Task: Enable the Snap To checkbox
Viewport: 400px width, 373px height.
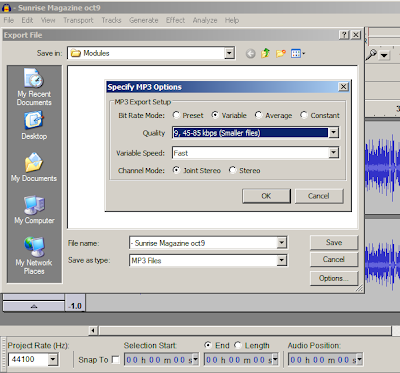Action: [x=116, y=360]
